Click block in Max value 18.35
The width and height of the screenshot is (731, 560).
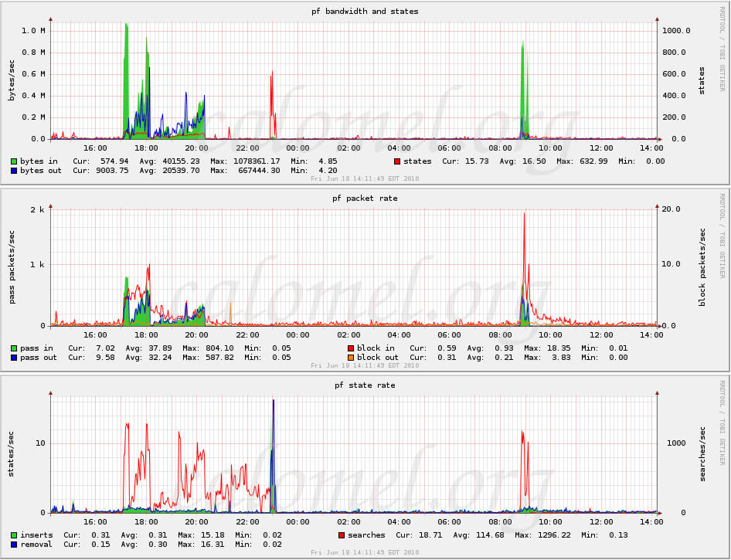click(x=559, y=348)
